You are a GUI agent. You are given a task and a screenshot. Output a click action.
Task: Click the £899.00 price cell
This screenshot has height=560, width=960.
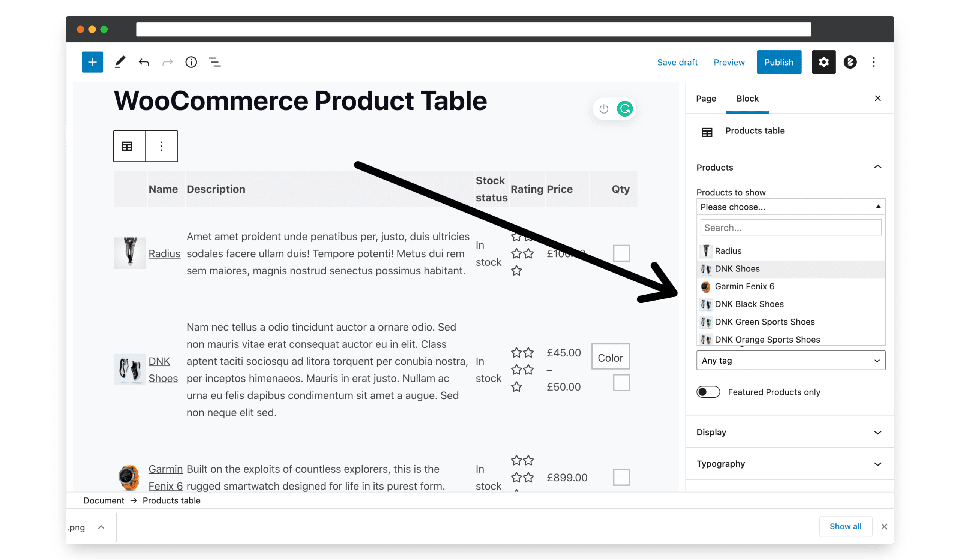click(x=567, y=478)
